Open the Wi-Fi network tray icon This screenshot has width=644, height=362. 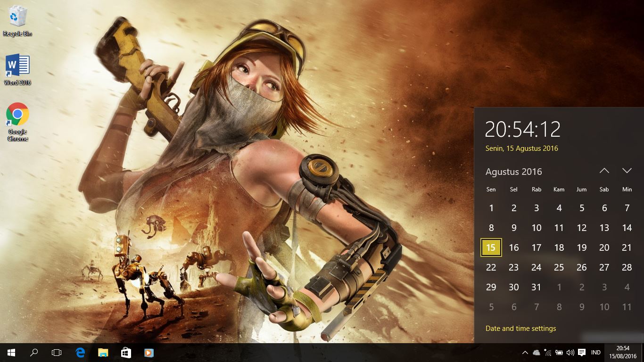coord(547,353)
